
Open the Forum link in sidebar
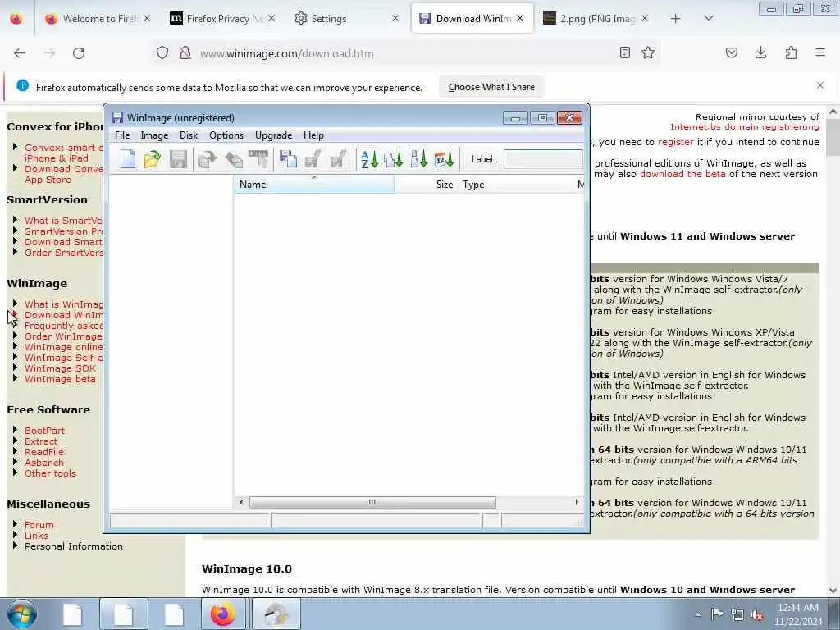39,525
